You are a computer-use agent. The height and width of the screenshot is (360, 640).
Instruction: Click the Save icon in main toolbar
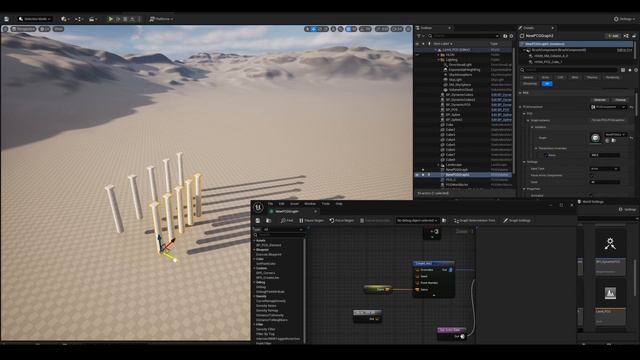click(x=7, y=19)
